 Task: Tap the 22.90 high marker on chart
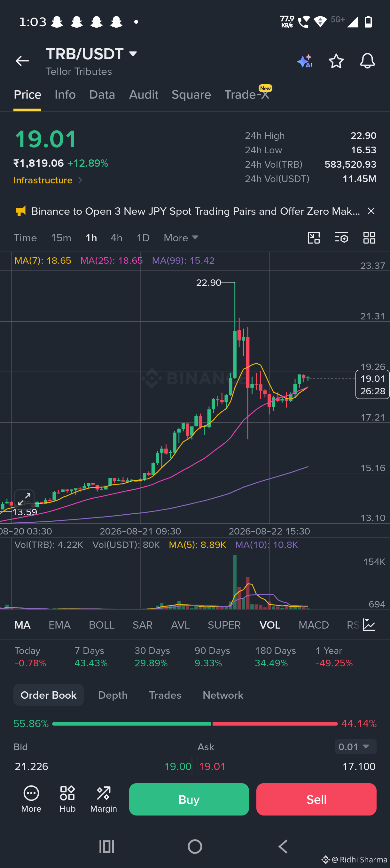click(x=209, y=282)
